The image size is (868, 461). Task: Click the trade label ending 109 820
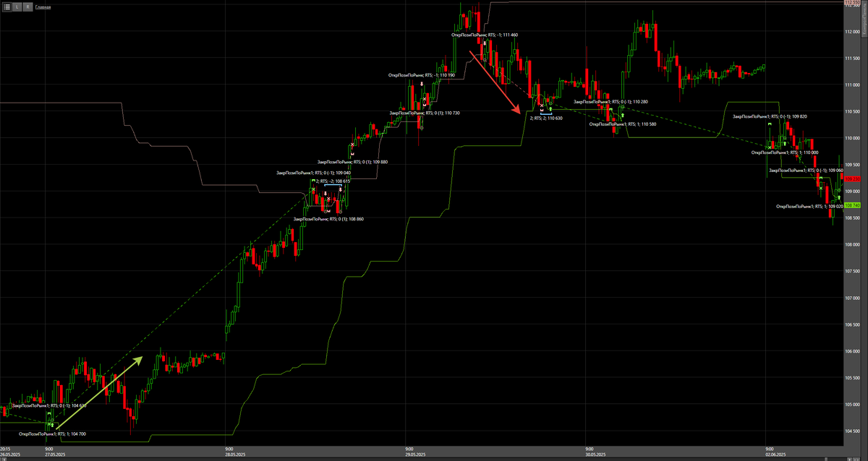tap(770, 116)
